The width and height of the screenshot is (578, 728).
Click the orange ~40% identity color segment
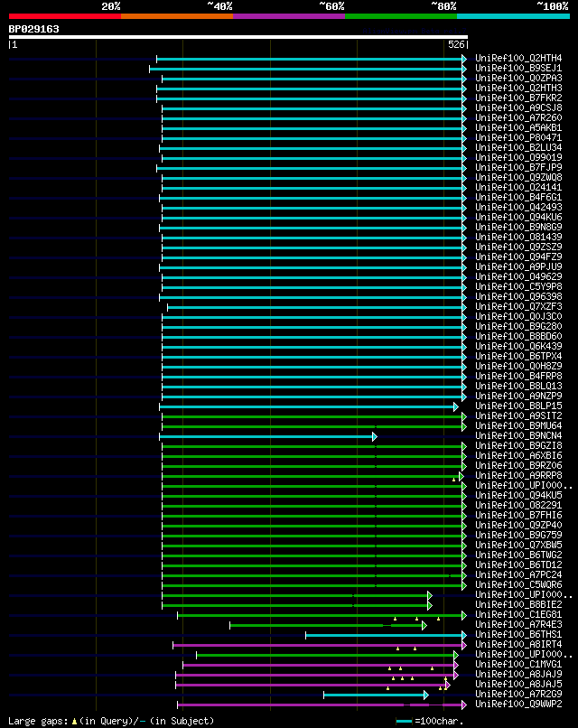tap(177, 16)
